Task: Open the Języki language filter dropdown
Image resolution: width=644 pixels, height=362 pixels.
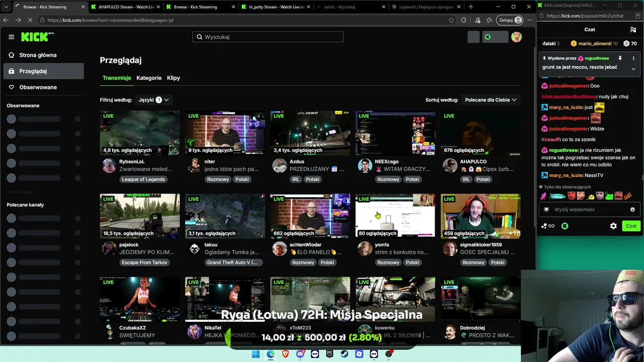Action: [153, 100]
